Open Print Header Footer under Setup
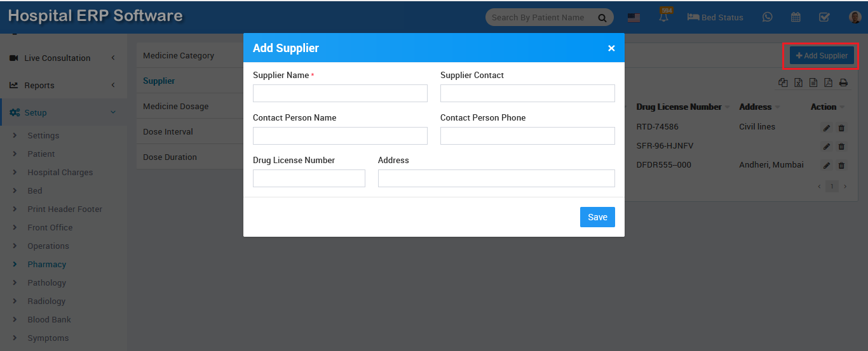This screenshot has height=351, width=868. click(65, 209)
